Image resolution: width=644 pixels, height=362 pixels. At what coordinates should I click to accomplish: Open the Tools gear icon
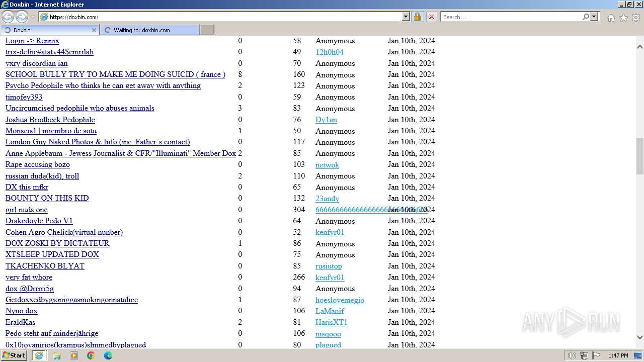pyautogui.click(x=636, y=18)
